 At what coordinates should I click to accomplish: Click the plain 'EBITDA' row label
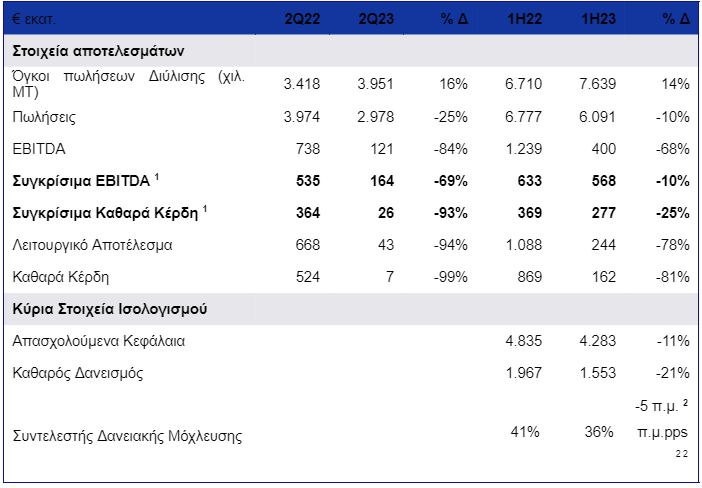[37, 149]
